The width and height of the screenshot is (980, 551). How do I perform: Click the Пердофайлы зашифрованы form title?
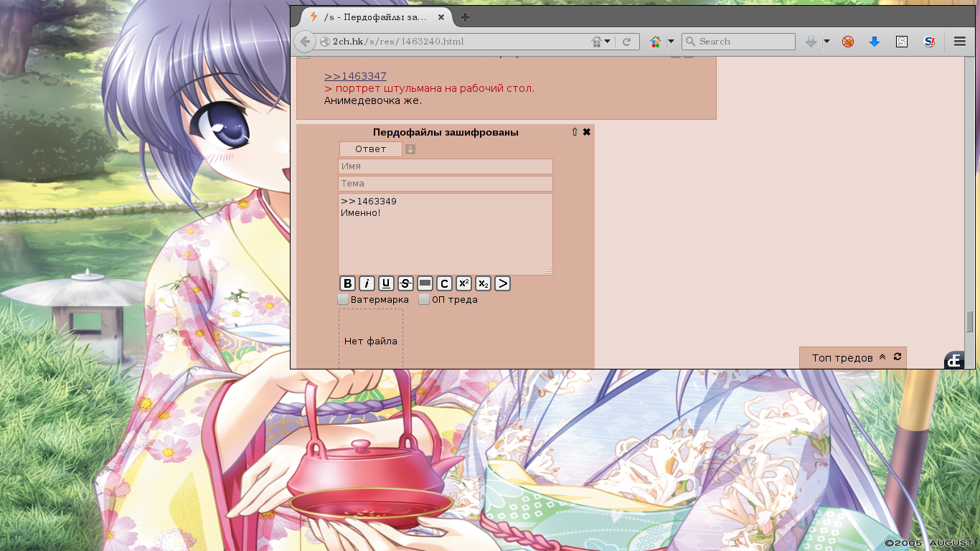446,132
